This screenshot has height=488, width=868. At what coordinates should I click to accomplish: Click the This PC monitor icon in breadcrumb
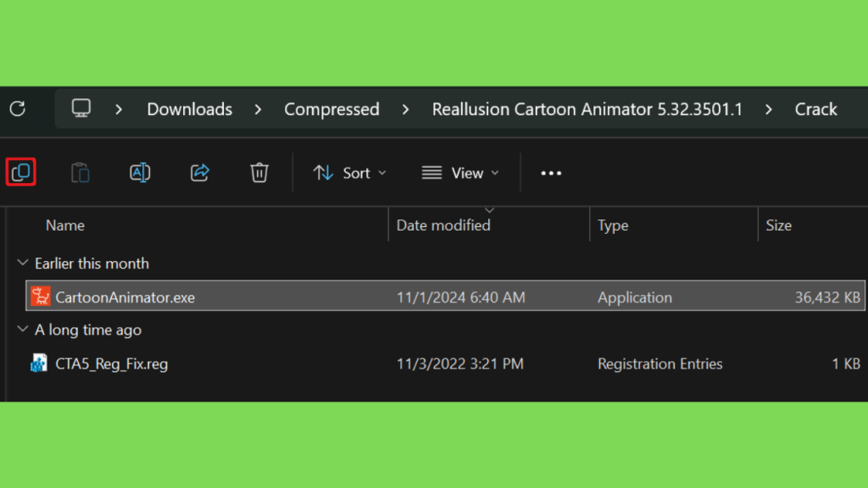click(x=81, y=108)
